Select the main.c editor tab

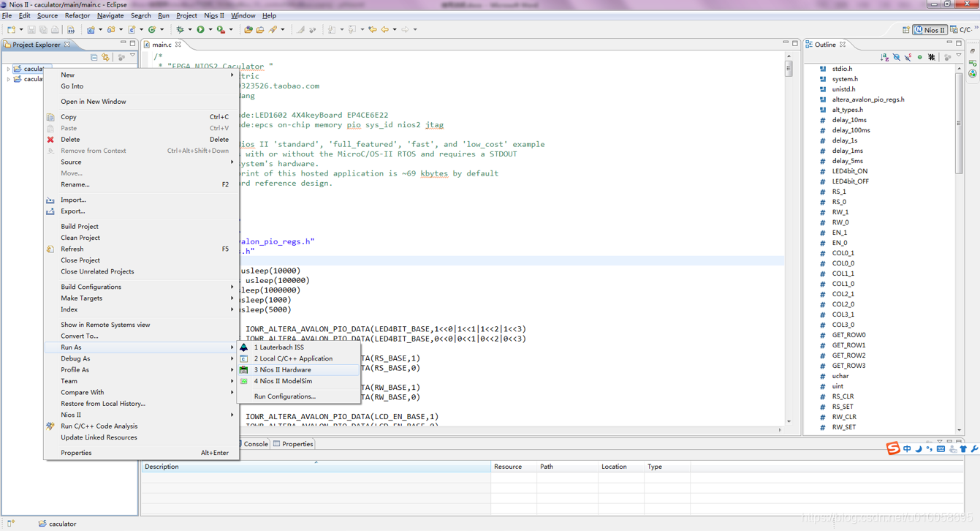pyautogui.click(x=162, y=45)
